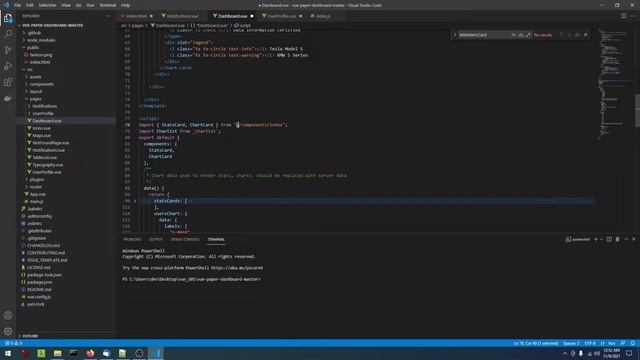
Task: Expand the Outline section
Action: pos(30,336)
